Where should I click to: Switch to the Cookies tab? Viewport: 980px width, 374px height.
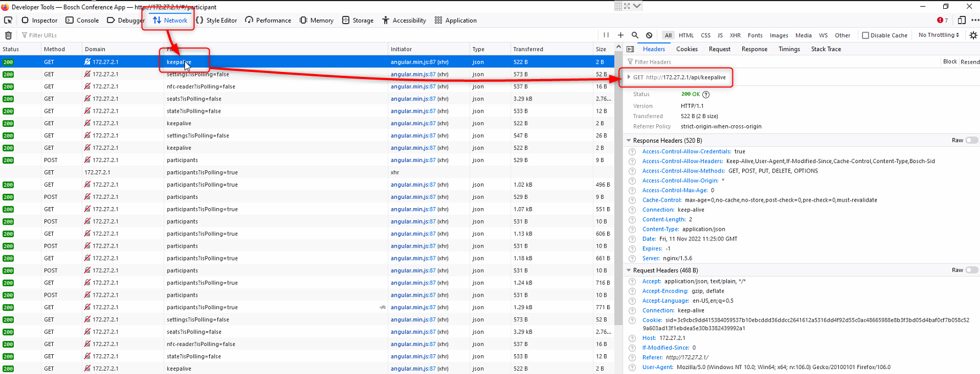click(x=686, y=49)
